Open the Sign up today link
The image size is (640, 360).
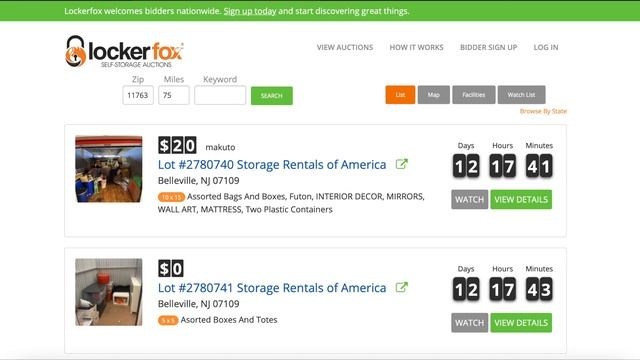tap(250, 11)
